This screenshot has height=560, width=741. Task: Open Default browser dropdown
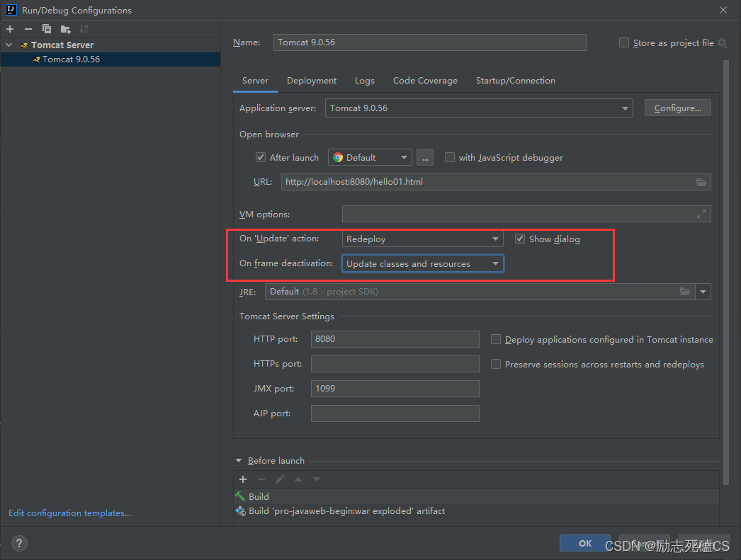click(x=370, y=158)
